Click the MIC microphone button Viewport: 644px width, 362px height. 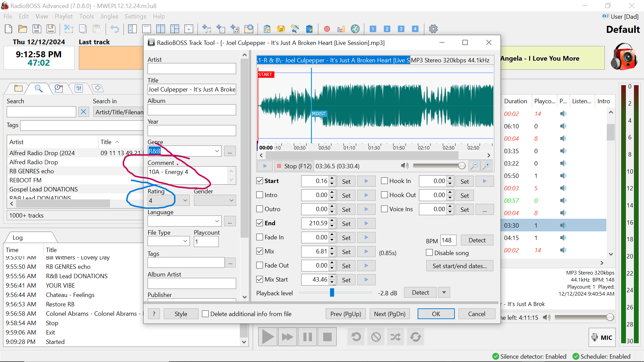click(x=602, y=337)
